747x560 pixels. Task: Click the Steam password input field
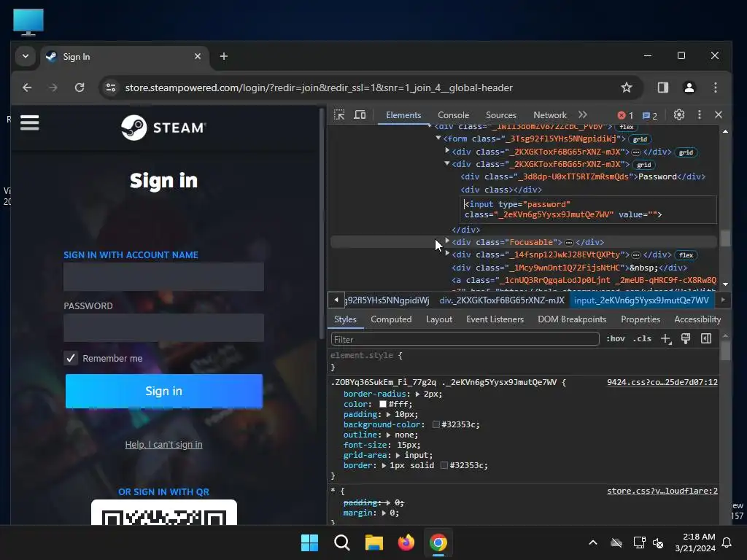click(163, 327)
